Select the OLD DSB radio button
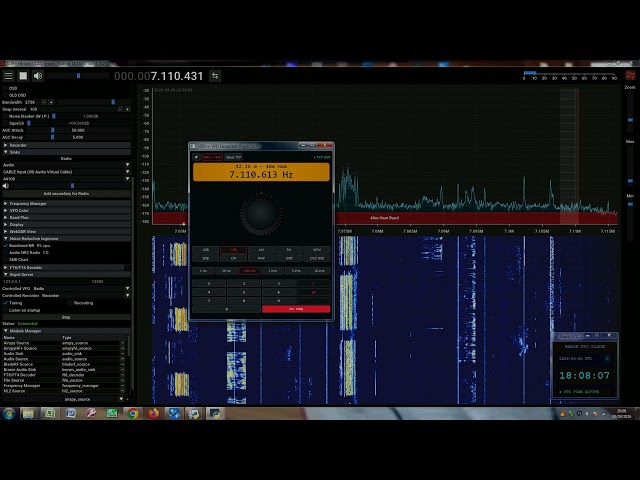Screen dimensions: 640x480 pyautogui.click(x=5, y=95)
